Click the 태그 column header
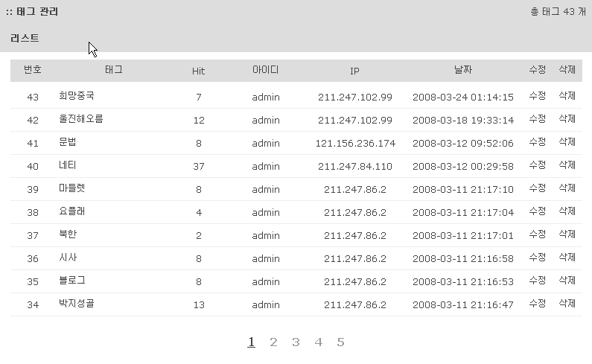592x364 pixels. [x=114, y=70]
